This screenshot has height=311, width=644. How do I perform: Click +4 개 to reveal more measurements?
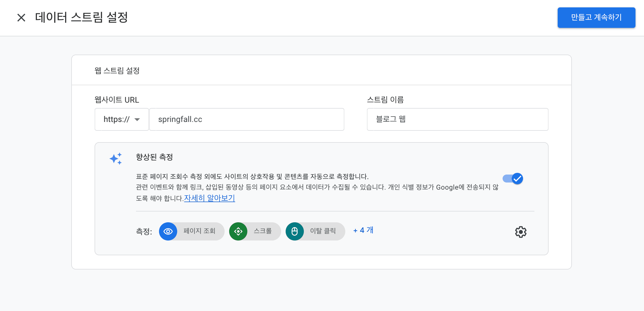pyautogui.click(x=363, y=230)
